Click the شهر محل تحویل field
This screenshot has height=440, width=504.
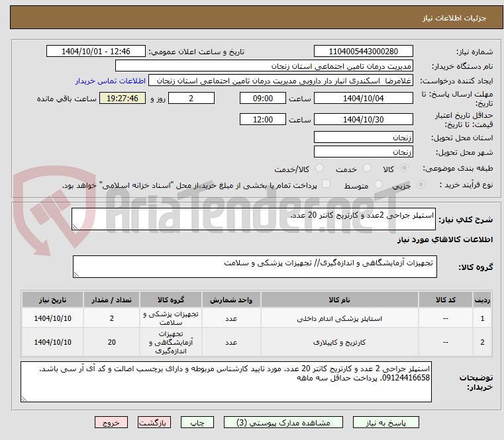click(363, 152)
